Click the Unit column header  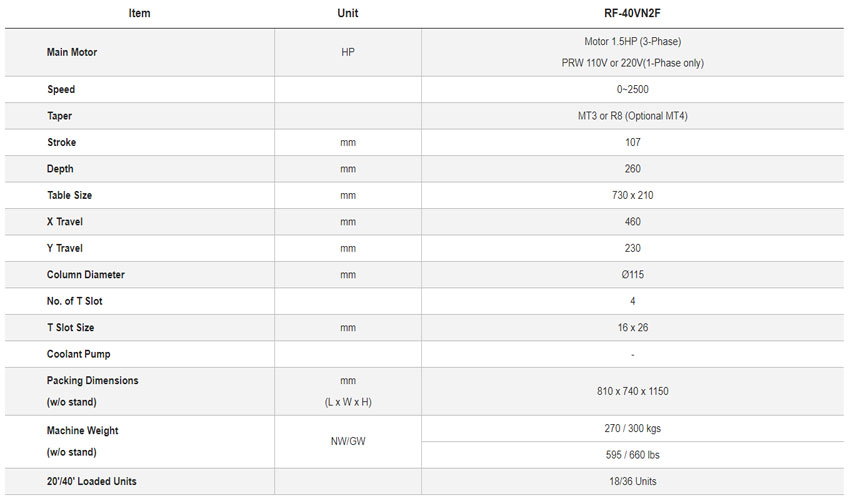(348, 14)
